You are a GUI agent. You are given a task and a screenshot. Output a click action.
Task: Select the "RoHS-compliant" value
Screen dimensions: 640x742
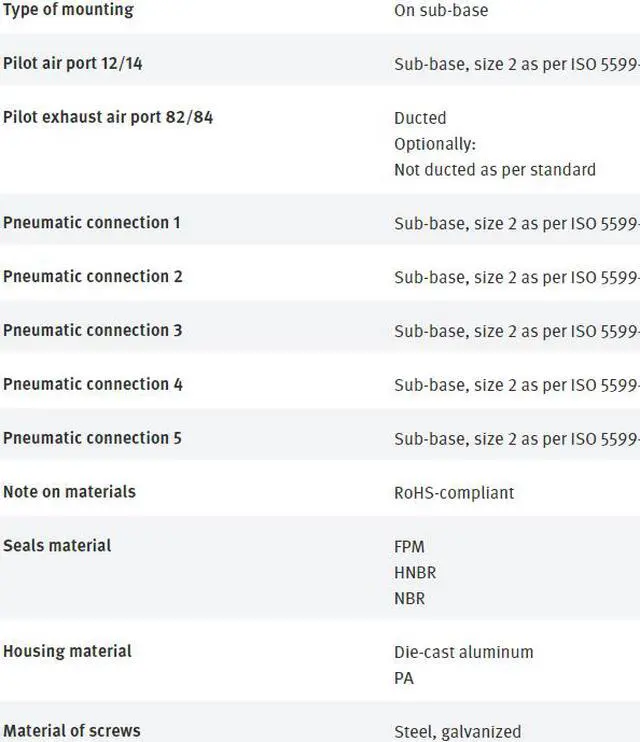coord(454,493)
